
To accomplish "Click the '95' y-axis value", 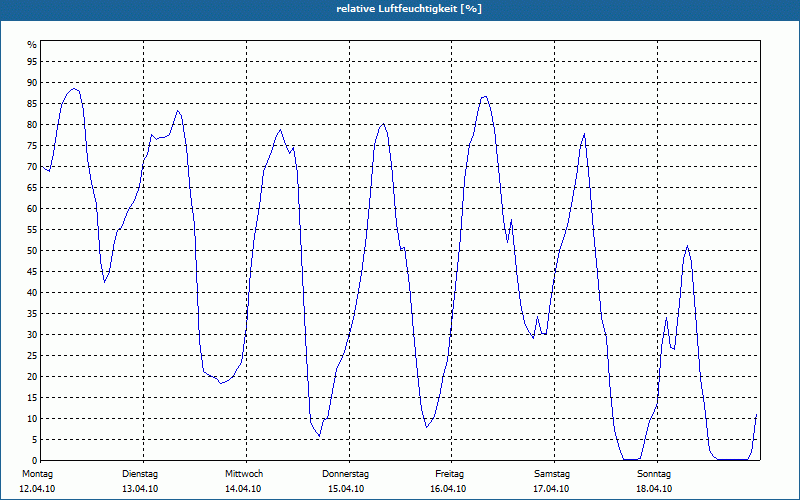I will coord(32,62).
